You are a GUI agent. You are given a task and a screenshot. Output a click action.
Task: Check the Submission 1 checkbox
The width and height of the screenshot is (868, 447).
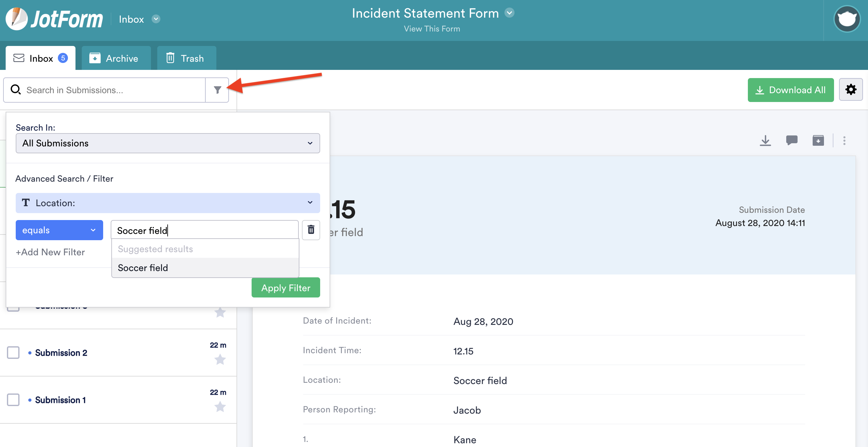(13, 400)
